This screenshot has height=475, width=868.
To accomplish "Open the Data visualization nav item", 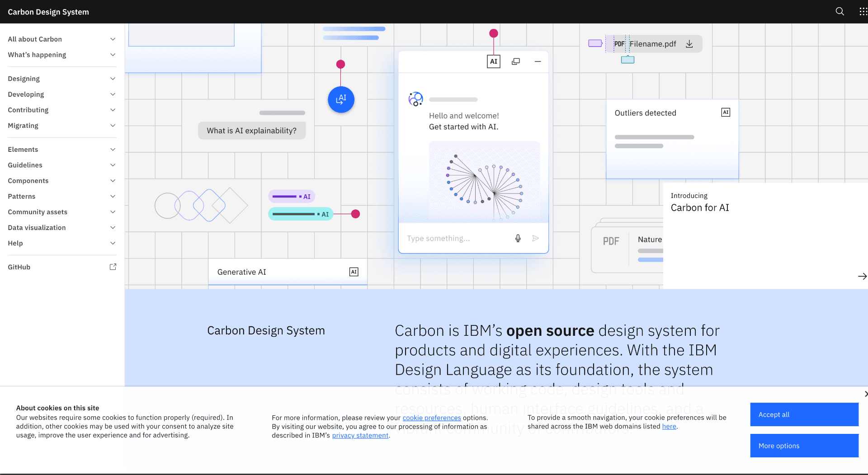I will point(62,227).
